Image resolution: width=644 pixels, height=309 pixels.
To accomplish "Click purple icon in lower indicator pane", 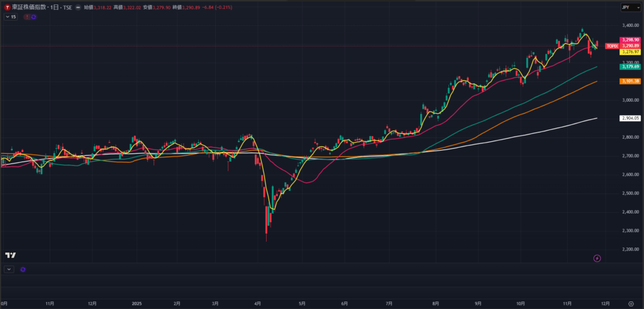I will click(23, 269).
